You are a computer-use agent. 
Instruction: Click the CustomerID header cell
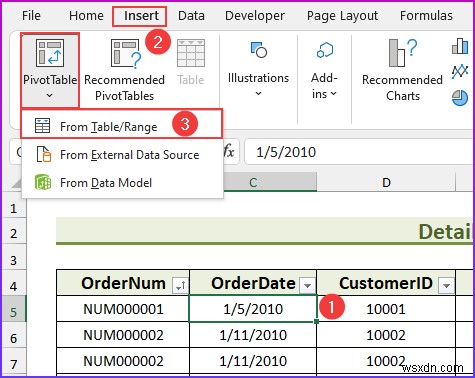[x=386, y=283]
